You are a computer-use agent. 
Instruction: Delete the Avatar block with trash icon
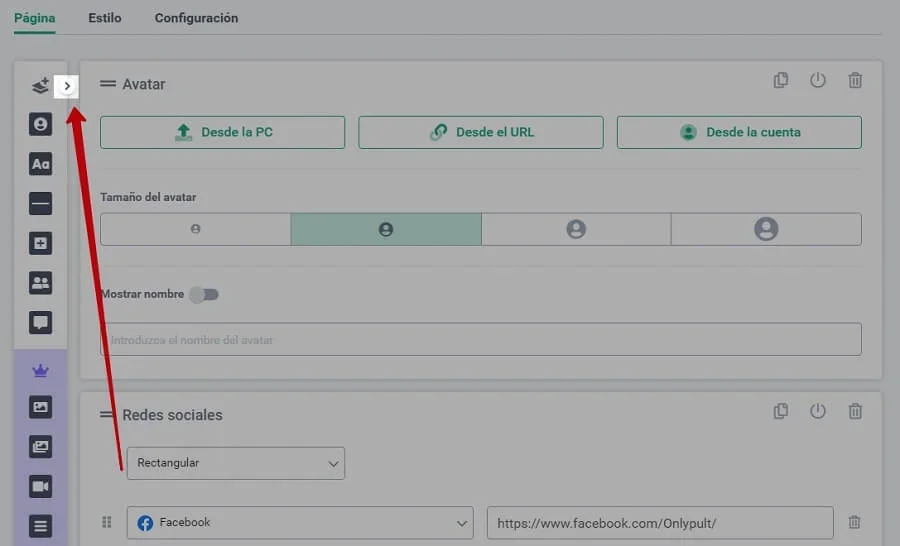pos(855,81)
